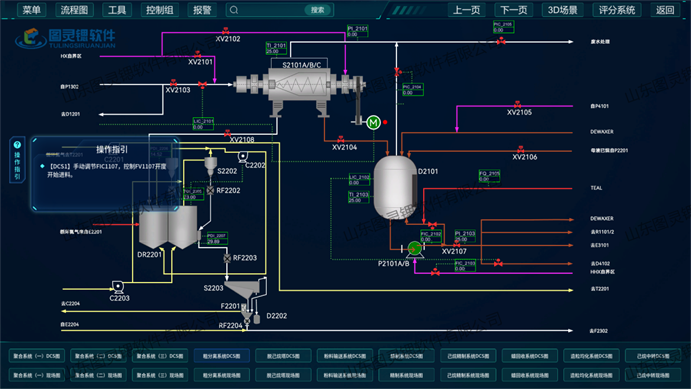Toggle the XV2108 valve

(x=227, y=133)
